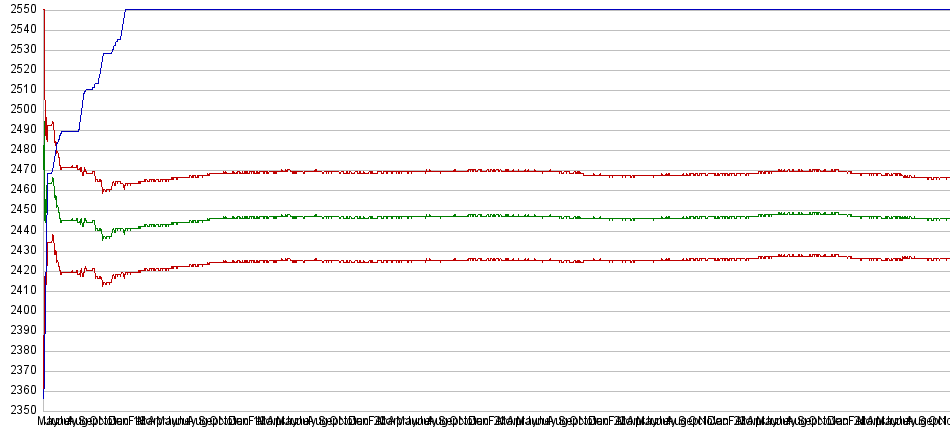The image size is (950, 435).
Task: Click the 2530 y-axis value label
Action: [21, 49]
